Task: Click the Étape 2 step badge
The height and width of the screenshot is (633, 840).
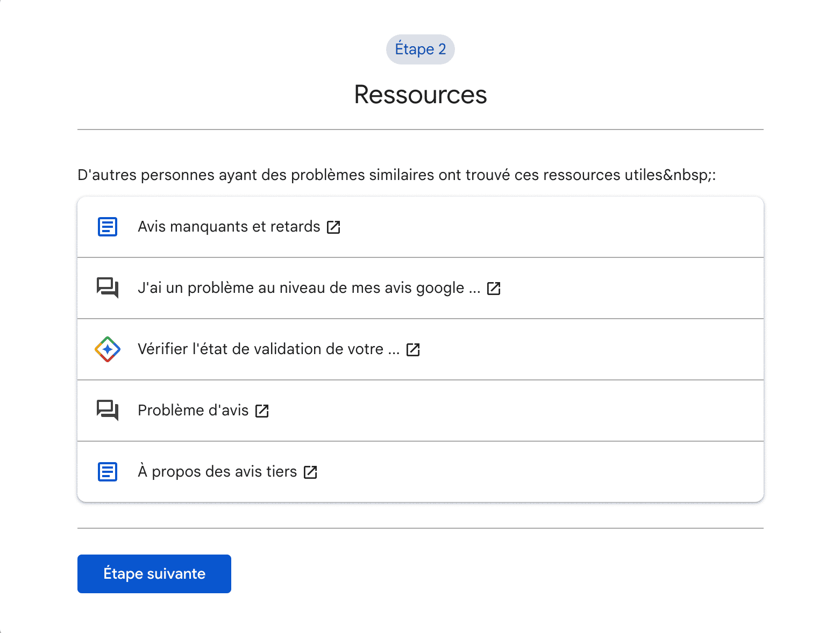Action: pos(420,49)
